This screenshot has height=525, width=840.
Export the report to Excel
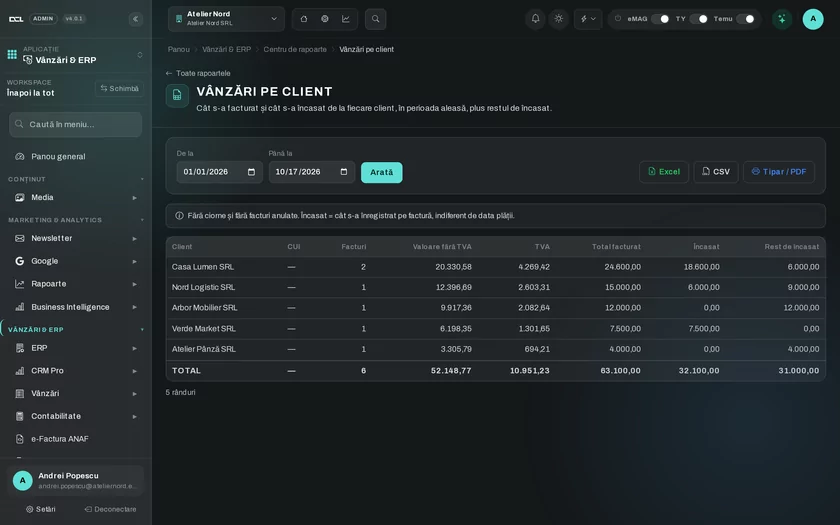664,172
